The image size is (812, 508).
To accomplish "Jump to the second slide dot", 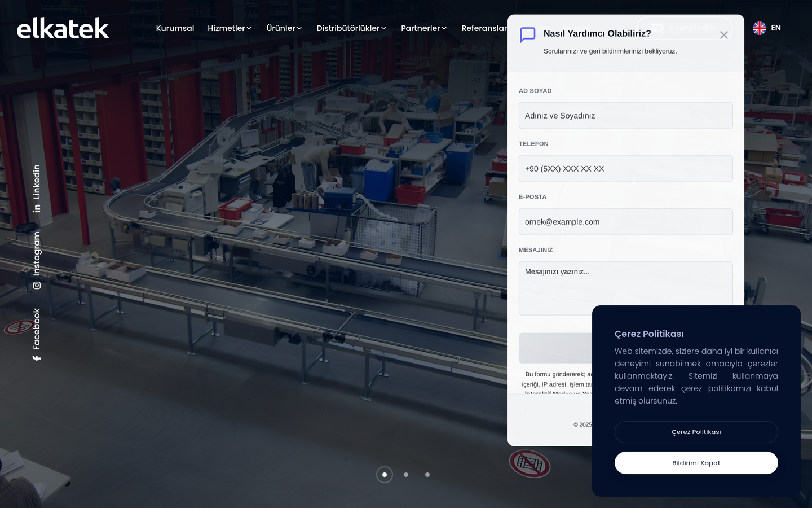I will (406, 475).
